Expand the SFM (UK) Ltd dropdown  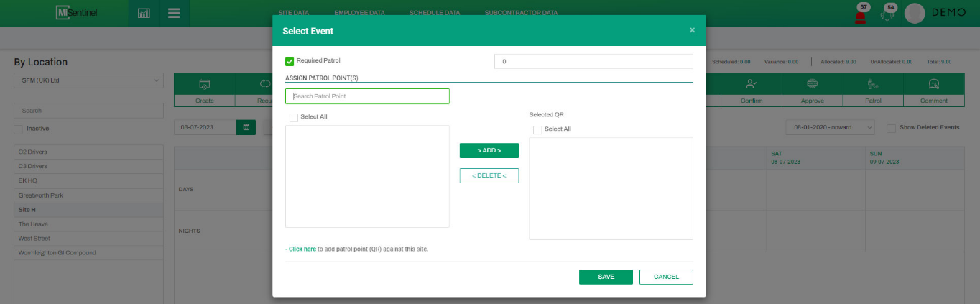88,80
